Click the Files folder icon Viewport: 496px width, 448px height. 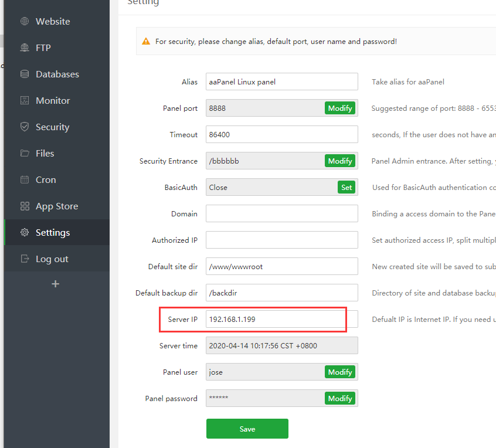(25, 154)
